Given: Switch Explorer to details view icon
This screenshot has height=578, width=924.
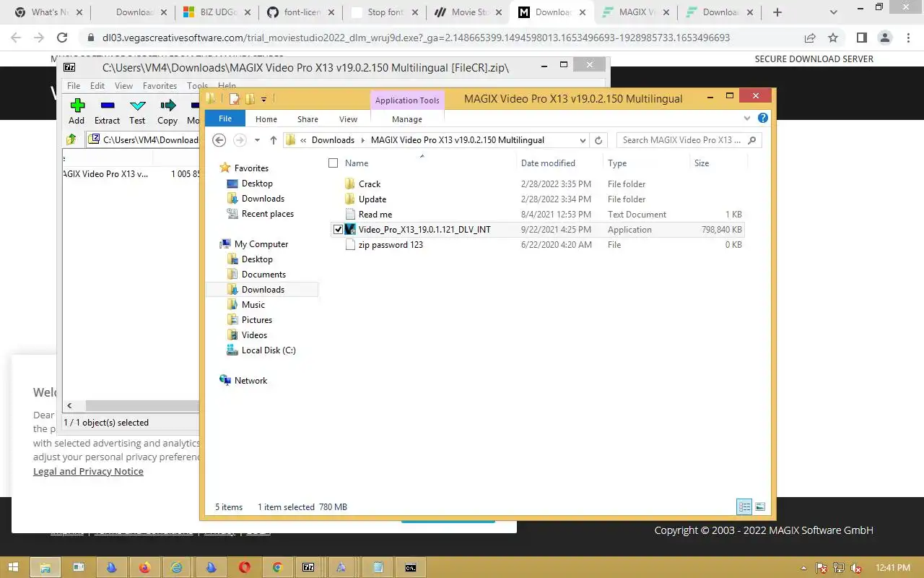Looking at the screenshot, I should (x=744, y=507).
